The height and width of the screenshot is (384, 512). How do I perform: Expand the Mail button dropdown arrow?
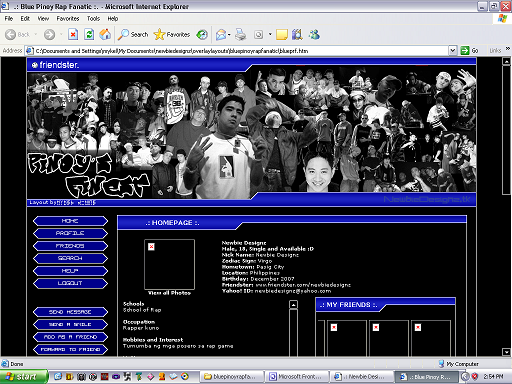(229, 34)
